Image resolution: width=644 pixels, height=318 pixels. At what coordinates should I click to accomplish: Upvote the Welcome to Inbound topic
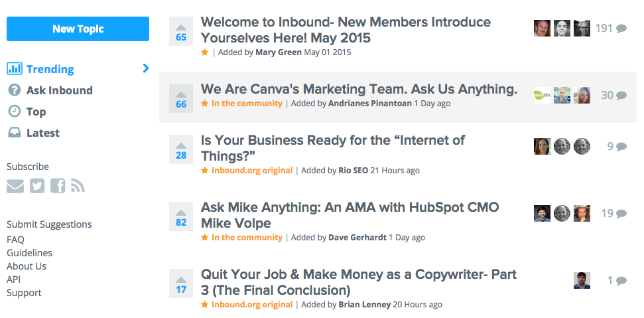coord(181,31)
